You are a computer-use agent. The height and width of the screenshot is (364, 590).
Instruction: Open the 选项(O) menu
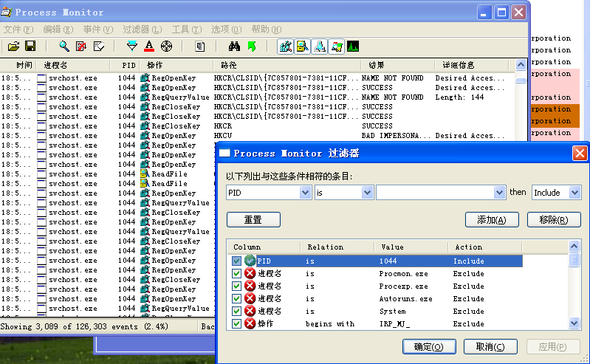click(226, 30)
